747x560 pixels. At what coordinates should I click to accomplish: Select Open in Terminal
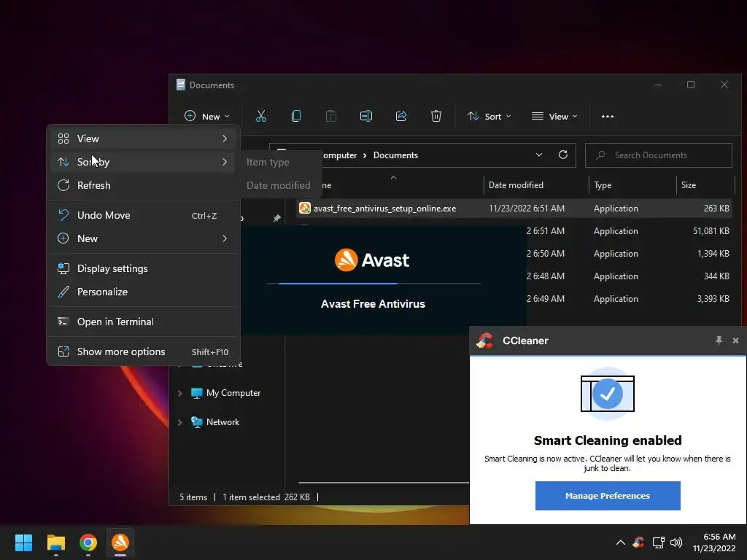143,322
